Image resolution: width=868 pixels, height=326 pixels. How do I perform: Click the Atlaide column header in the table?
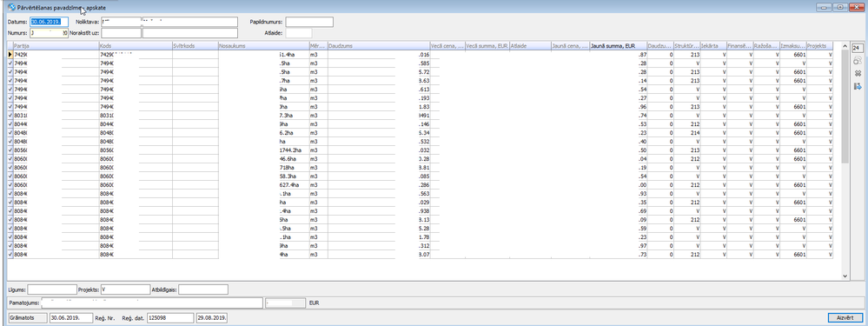(x=530, y=46)
